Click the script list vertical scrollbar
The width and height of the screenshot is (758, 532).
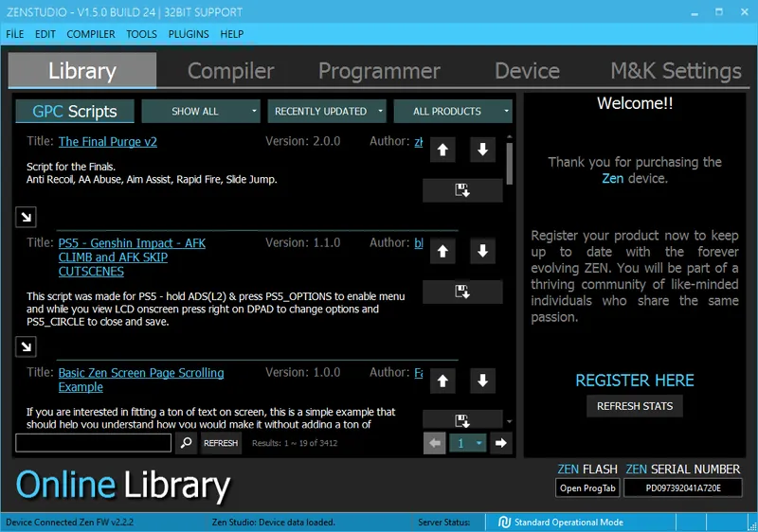click(510, 163)
